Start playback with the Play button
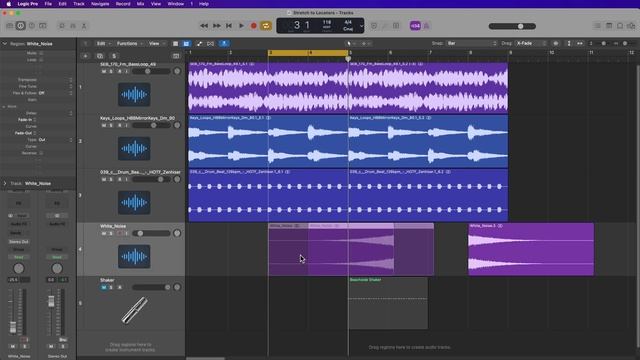This screenshot has width=640, height=360. pyautogui.click(x=241, y=26)
